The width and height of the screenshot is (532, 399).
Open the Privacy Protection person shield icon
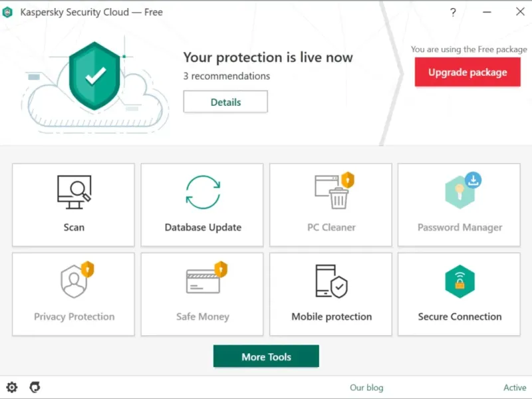[77, 280]
